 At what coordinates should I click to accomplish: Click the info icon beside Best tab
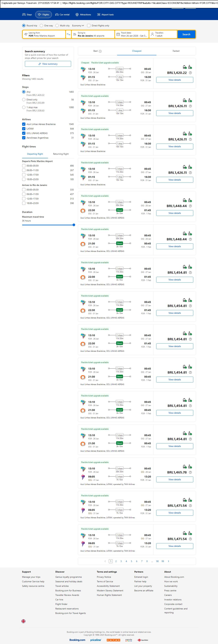point(100,51)
